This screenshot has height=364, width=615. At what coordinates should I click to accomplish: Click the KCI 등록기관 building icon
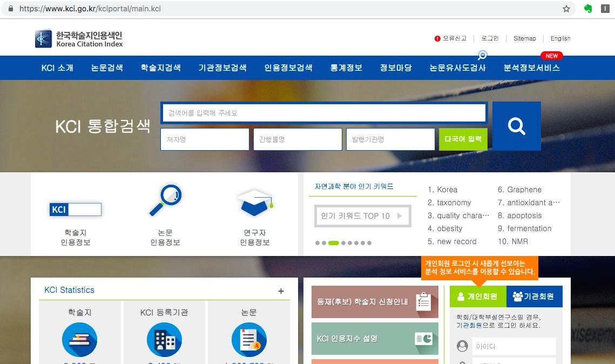(x=164, y=340)
